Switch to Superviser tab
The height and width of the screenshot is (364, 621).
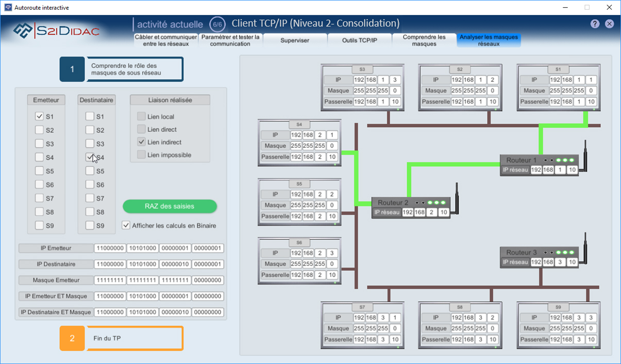click(x=295, y=40)
